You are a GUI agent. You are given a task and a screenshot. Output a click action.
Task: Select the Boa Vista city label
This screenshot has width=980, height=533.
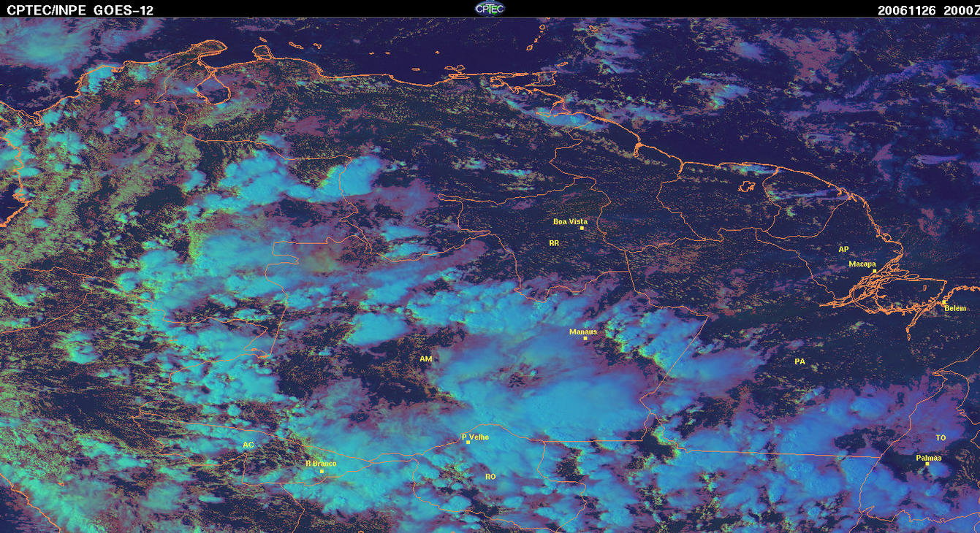(x=570, y=221)
